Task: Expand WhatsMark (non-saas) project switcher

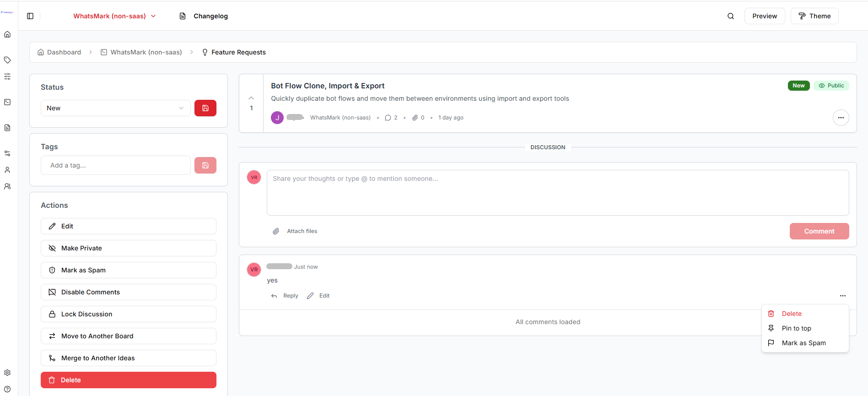Action: click(x=114, y=16)
